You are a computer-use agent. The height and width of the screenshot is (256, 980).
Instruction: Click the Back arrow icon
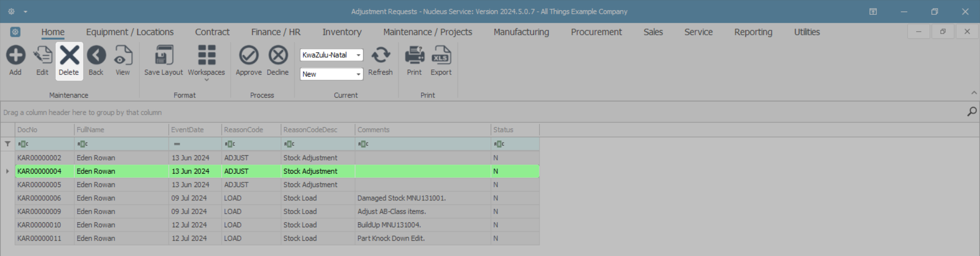pos(96,55)
